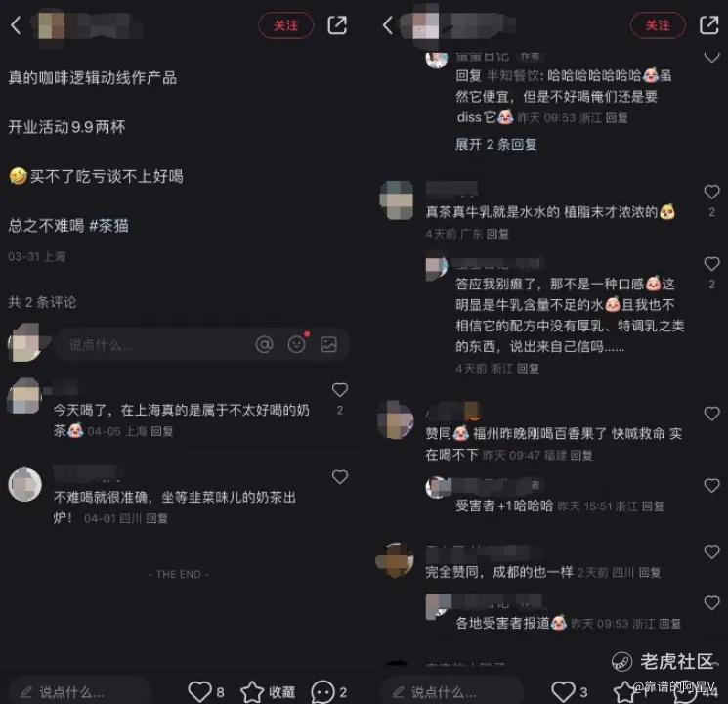Open share icon on left post header
728x704 pixels.
pyautogui.click(x=337, y=25)
